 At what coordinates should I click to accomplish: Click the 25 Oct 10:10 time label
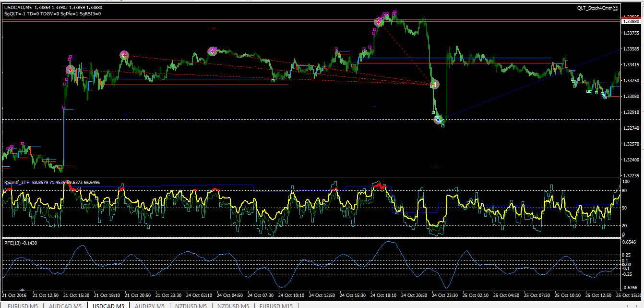[569, 296]
